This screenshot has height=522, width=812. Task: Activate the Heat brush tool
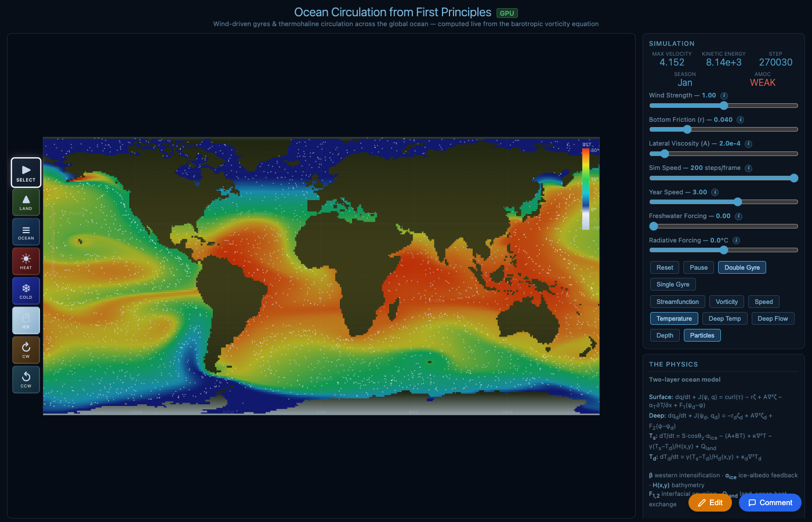click(26, 261)
